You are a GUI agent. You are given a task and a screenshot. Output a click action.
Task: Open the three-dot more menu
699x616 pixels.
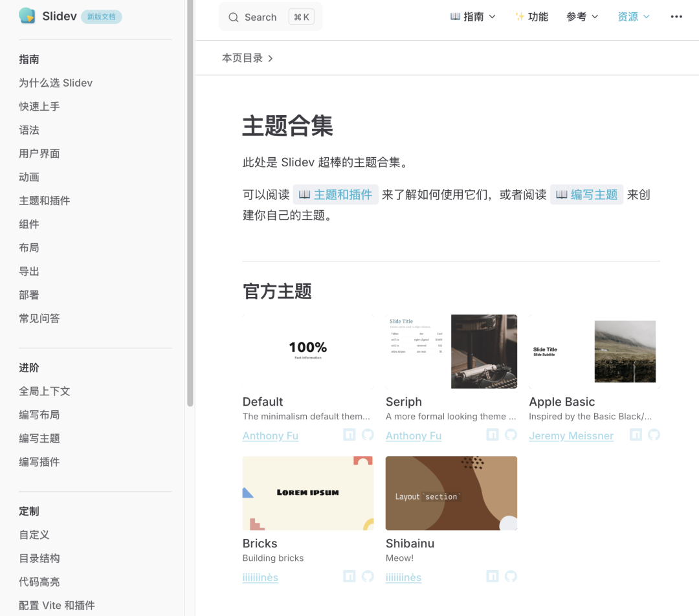tap(676, 16)
